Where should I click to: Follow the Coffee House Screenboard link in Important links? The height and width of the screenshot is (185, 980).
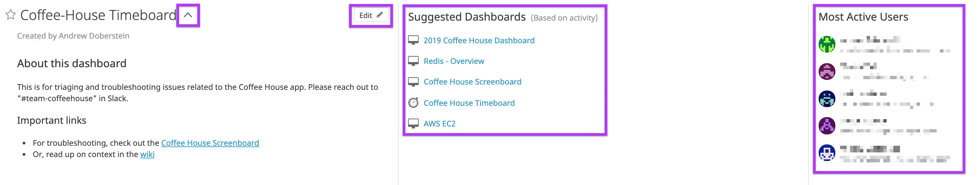pos(210,143)
